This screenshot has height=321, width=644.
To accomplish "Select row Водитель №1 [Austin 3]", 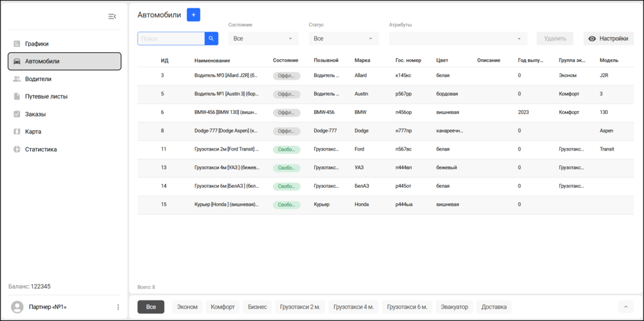I will (386, 95).
